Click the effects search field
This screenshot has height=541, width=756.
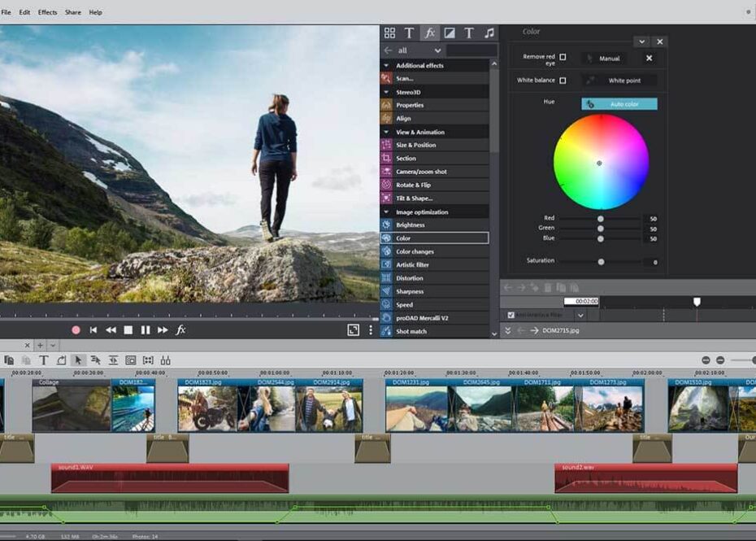472,50
